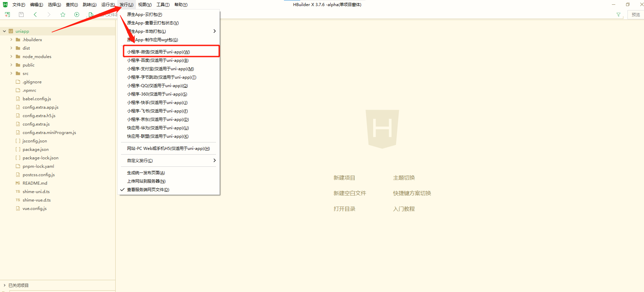Click the new file toolbar icon

7,15
